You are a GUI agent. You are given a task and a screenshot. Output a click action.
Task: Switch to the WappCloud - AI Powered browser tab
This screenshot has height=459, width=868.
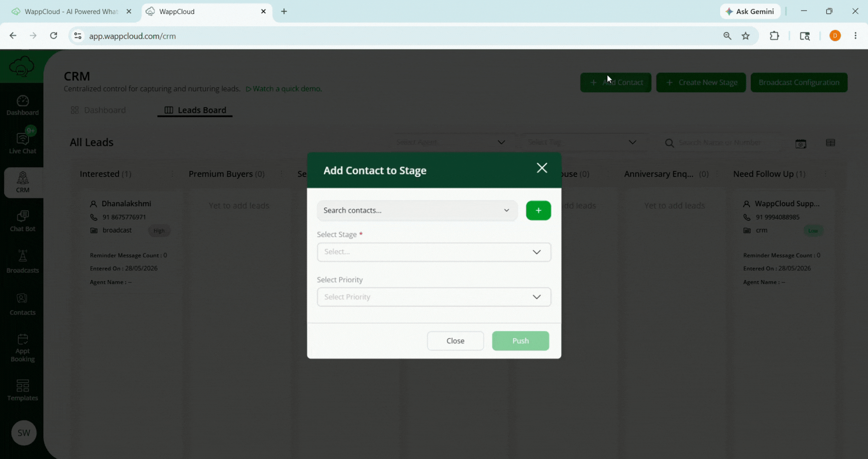coord(71,12)
